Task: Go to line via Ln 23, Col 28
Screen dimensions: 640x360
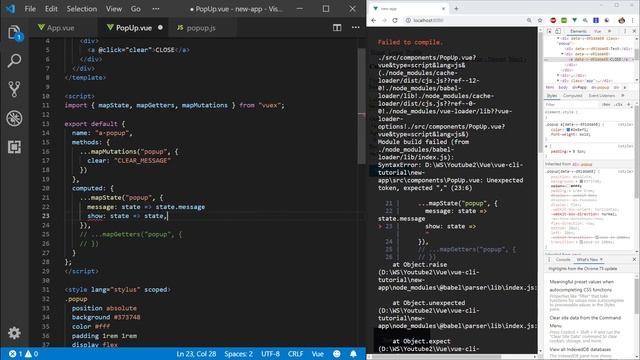Action: pyautogui.click(x=196, y=354)
